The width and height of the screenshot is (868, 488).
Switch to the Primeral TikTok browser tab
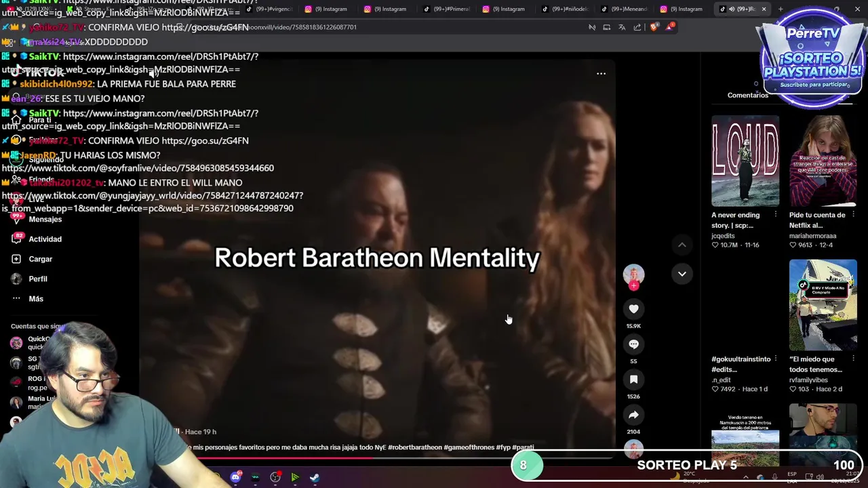(x=451, y=9)
